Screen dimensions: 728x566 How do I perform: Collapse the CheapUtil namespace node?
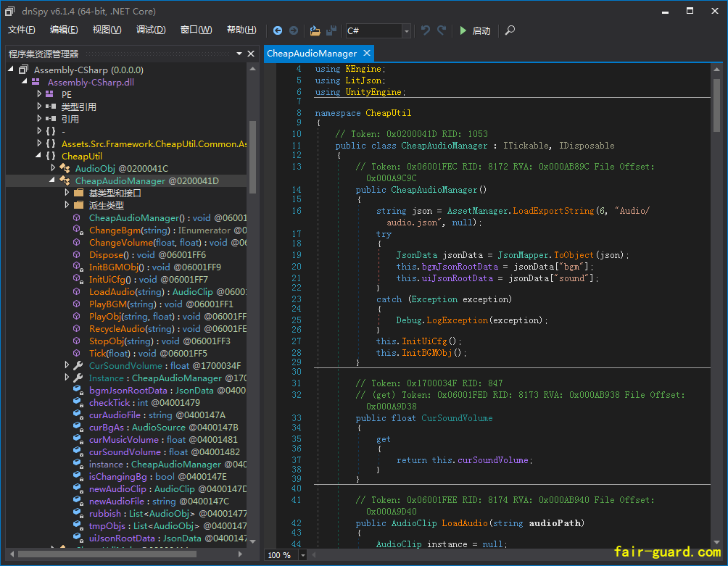click(40, 156)
